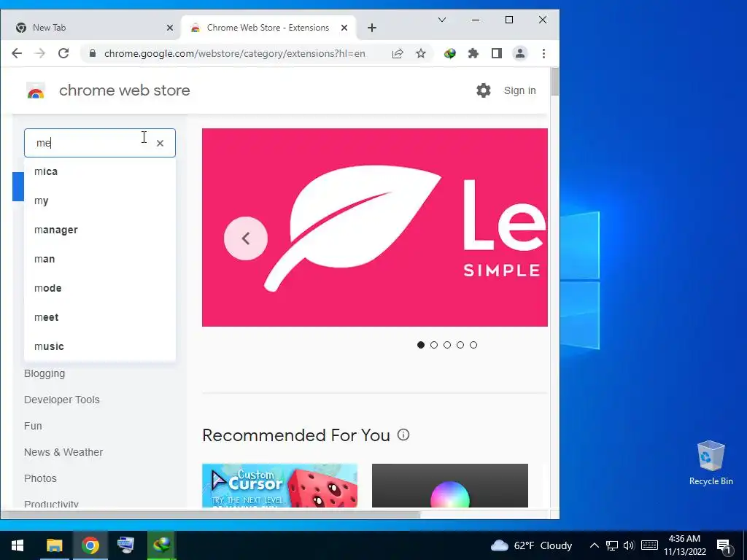Choose the 'mica' search suggestion
Image resolution: width=747 pixels, height=560 pixels.
[x=100, y=171]
